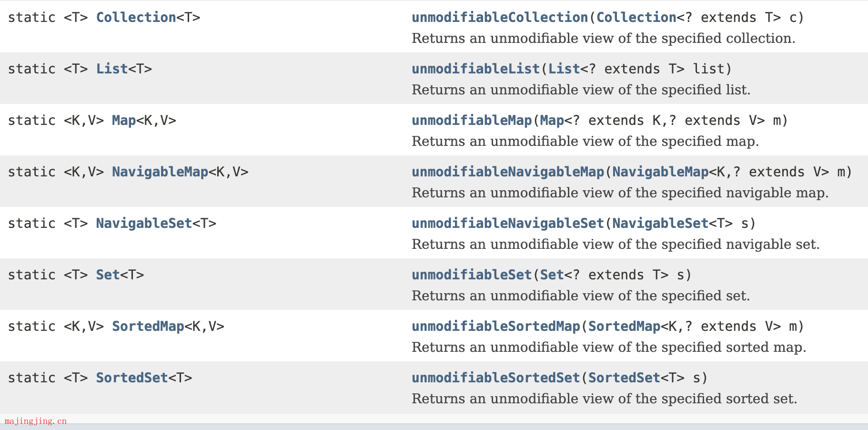Open the unmodifiableNavigableSet method link

(508, 223)
